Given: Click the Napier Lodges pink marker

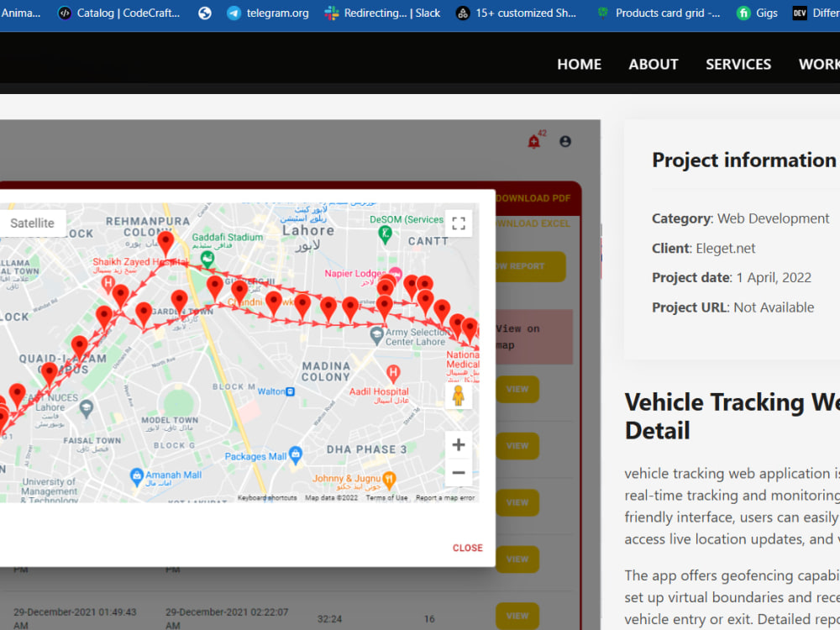Looking at the screenshot, I should click(x=395, y=273).
